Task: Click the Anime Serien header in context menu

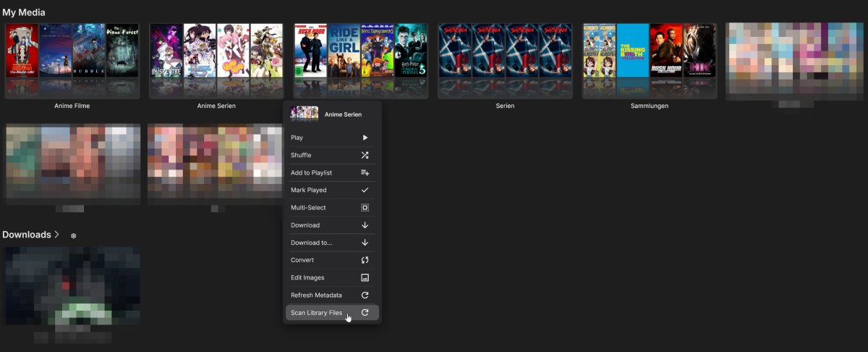Action: click(x=332, y=114)
